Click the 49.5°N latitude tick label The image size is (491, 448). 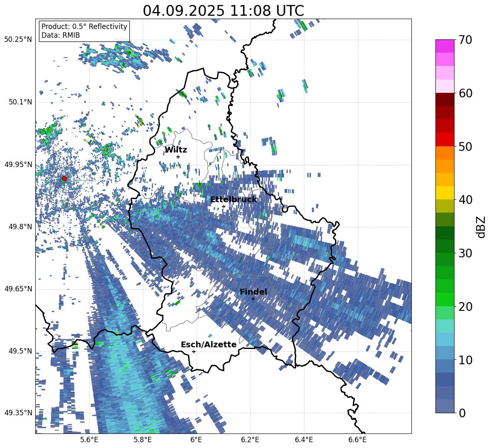pyautogui.click(x=20, y=351)
